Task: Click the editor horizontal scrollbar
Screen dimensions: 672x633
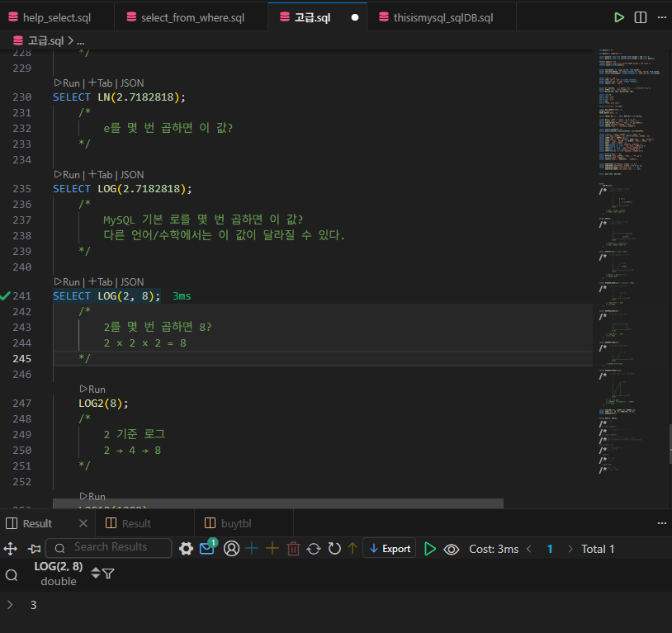Action: 278,503
